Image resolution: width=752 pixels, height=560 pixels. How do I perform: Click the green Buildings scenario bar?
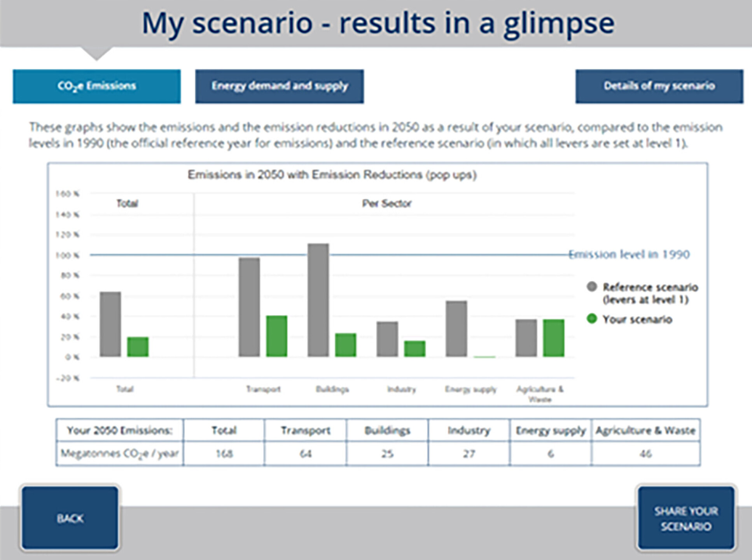click(x=345, y=345)
